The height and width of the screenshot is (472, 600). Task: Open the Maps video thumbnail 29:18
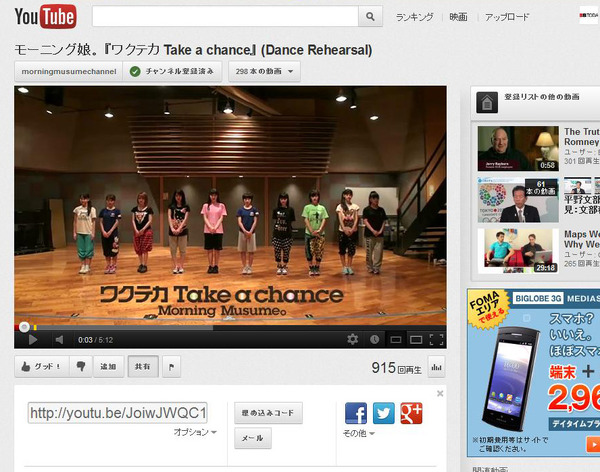pos(518,251)
